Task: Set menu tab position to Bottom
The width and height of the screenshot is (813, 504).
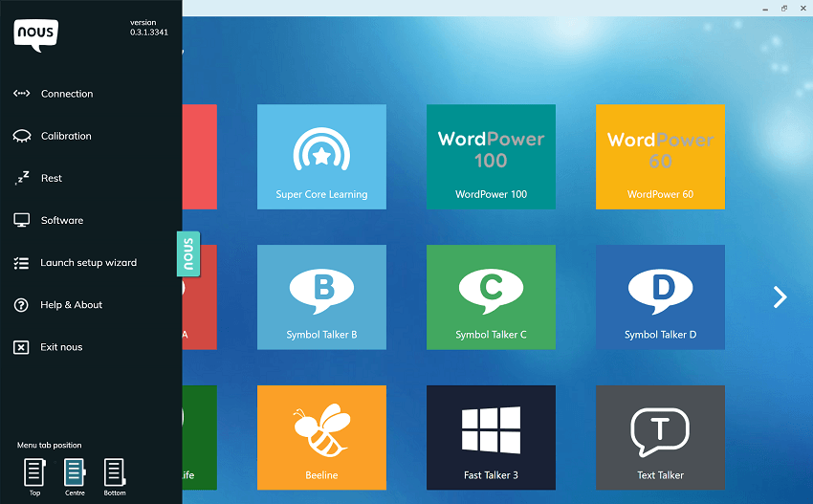Action: point(115,472)
